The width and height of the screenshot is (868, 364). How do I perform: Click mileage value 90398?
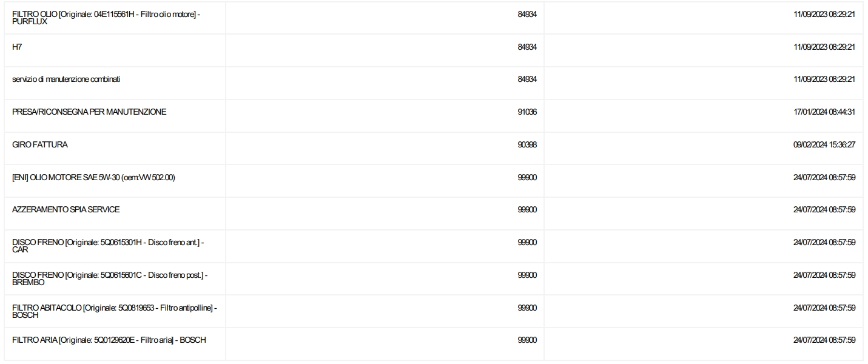click(527, 144)
